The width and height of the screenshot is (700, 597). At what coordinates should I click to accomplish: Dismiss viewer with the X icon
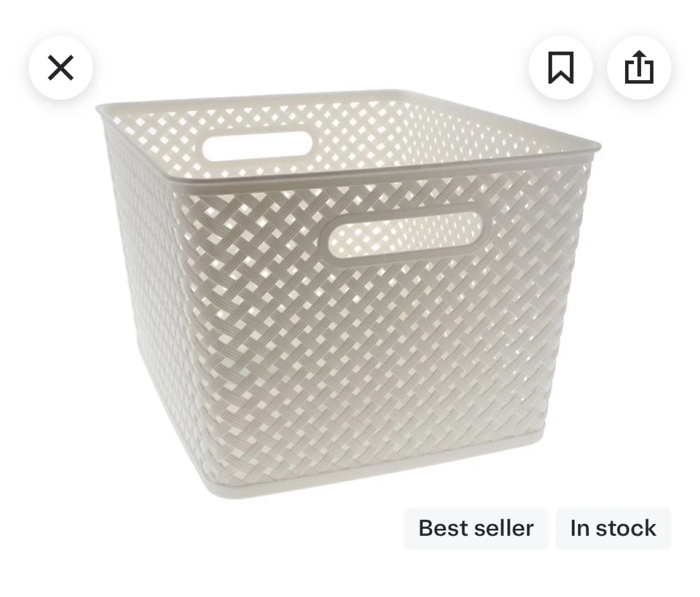pos(61,68)
